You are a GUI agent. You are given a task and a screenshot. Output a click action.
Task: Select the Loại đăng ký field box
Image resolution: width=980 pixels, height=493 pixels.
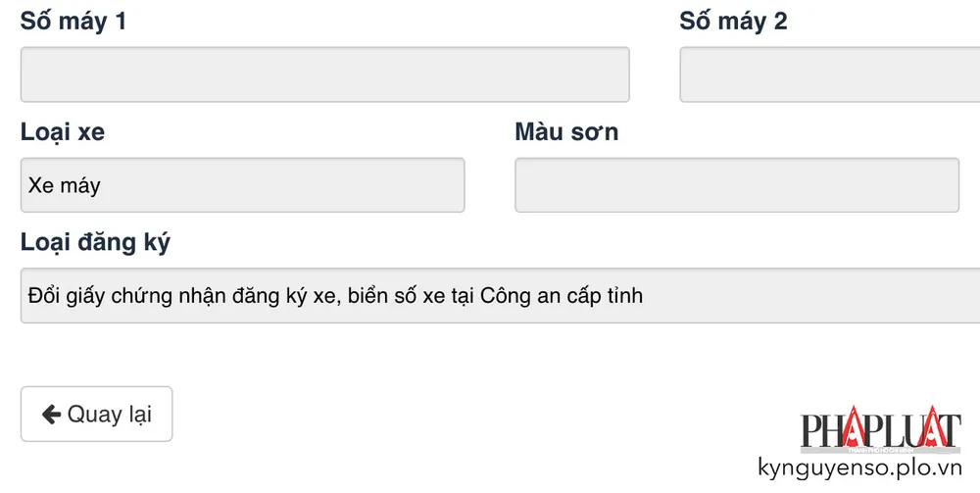(500, 295)
